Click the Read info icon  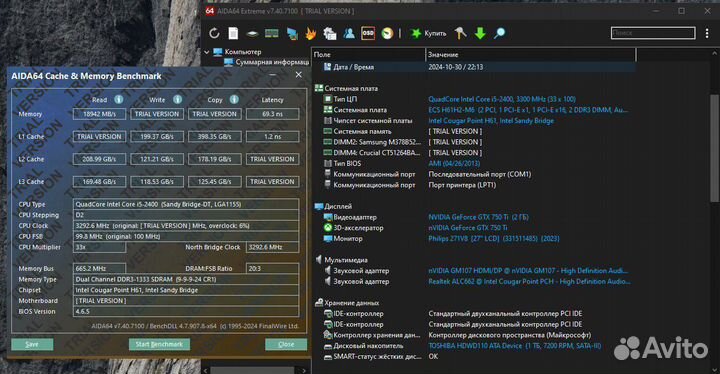[x=118, y=99]
